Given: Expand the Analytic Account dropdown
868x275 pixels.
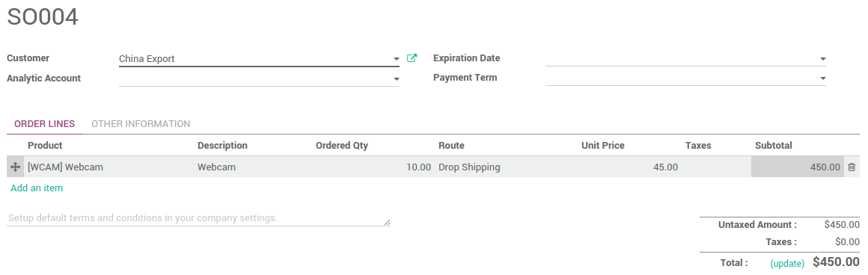Looking at the screenshot, I should pyautogui.click(x=397, y=79).
